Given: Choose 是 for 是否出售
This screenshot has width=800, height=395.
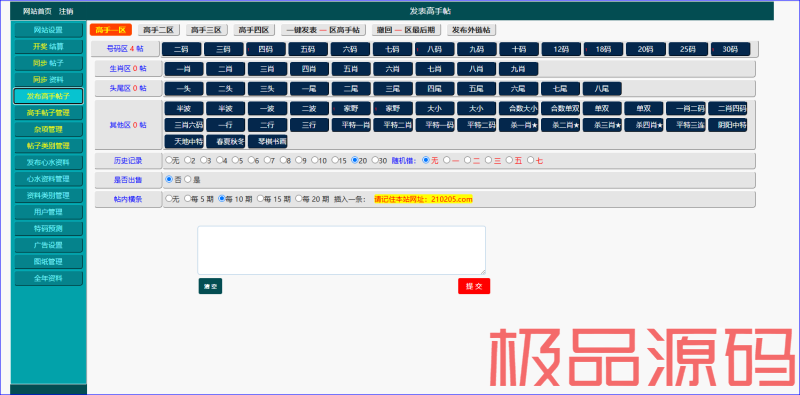Looking at the screenshot, I should click(187, 180).
